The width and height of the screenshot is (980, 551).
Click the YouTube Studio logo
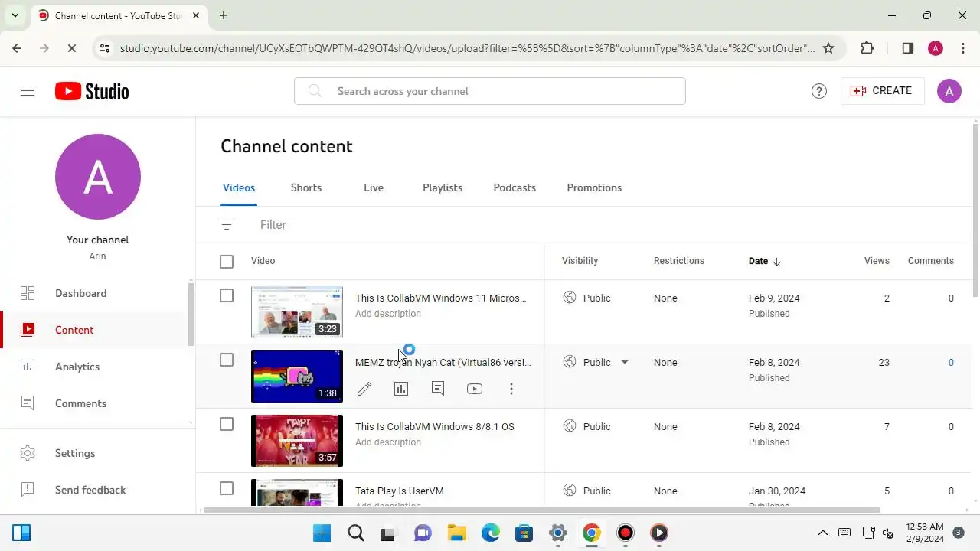click(x=92, y=91)
